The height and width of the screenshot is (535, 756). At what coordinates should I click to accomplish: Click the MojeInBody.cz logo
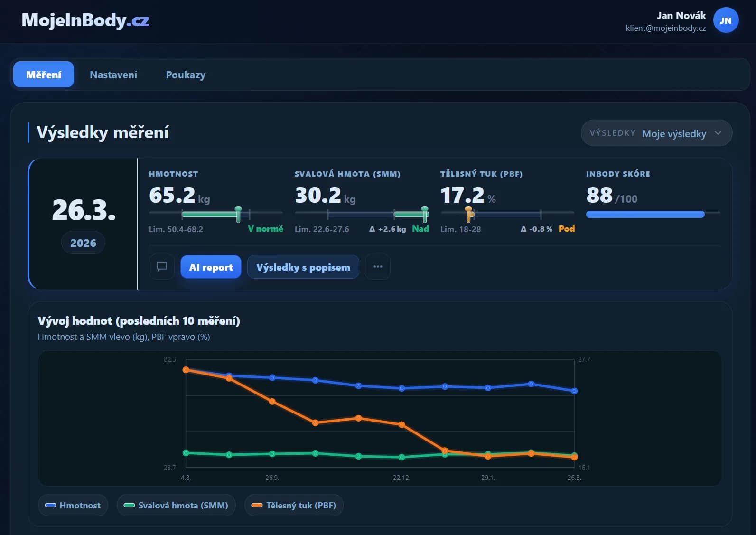85,20
